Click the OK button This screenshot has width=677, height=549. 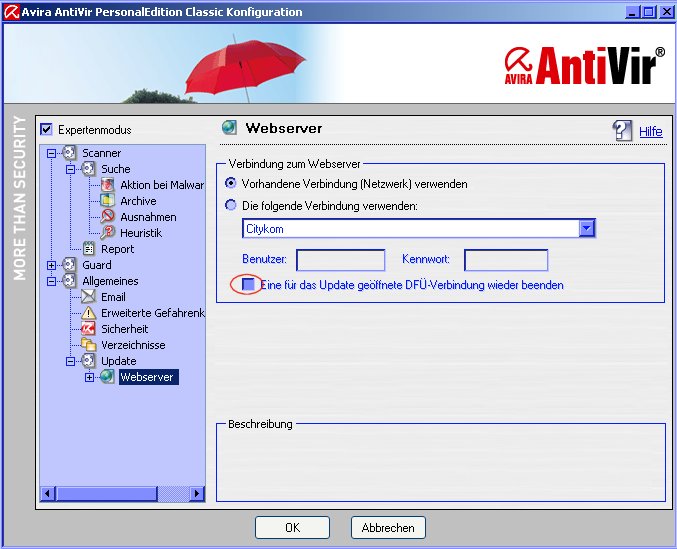click(292, 527)
